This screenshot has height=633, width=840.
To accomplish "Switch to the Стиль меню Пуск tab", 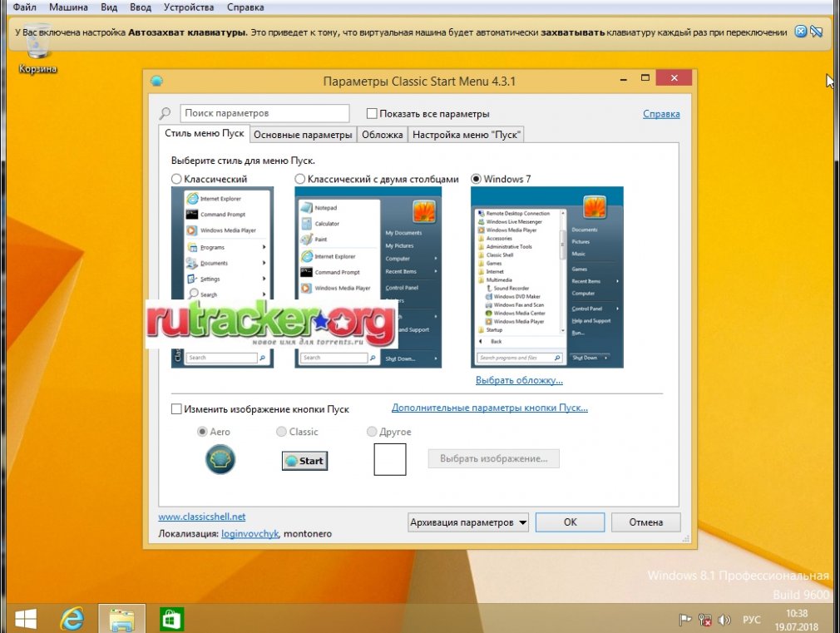I will point(204,133).
